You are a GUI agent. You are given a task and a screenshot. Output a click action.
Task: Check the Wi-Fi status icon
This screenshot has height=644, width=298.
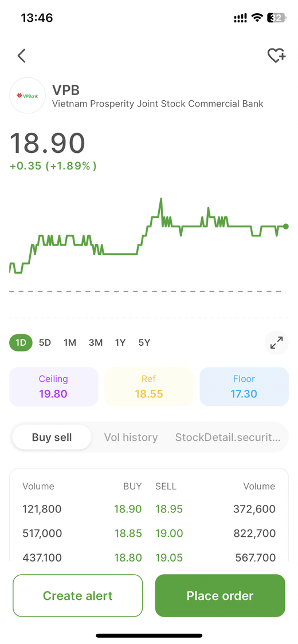257,18
